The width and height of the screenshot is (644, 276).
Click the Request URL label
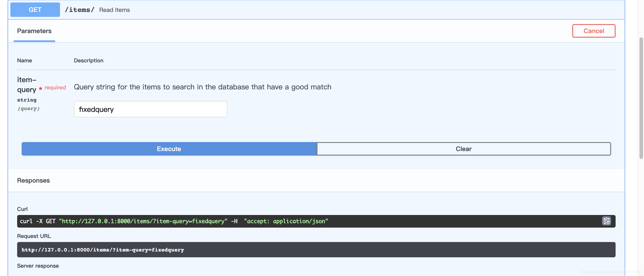[x=34, y=236]
